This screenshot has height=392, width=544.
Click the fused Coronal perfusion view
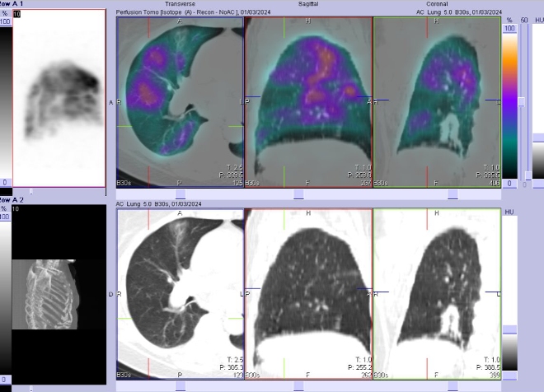click(x=437, y=103)
